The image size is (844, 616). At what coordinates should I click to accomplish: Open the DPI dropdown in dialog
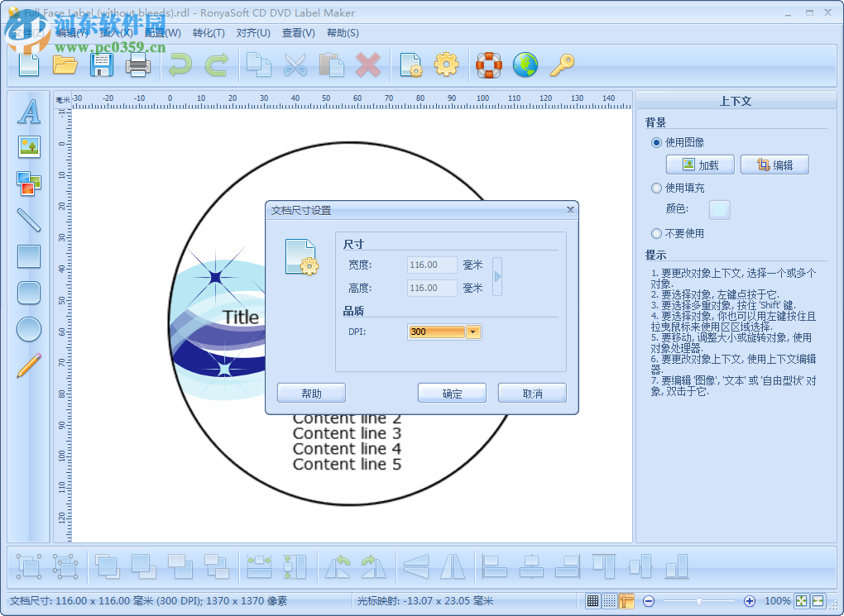(x=472, y=332)
